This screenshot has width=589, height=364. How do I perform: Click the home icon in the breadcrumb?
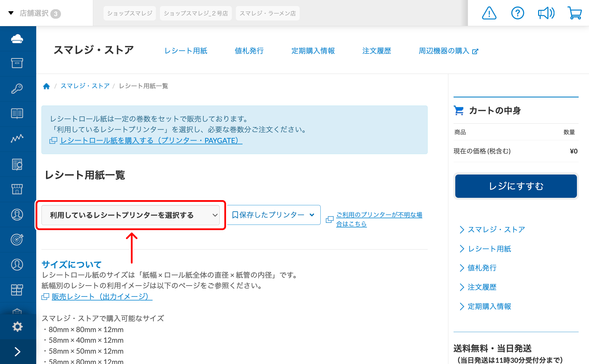pos(47,86)
